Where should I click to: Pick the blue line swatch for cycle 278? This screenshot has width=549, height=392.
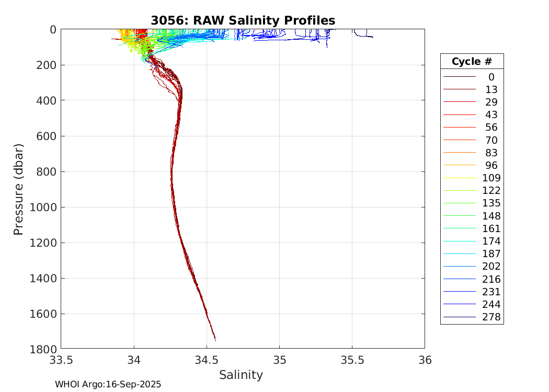pyautogui.click(x=459, y=317)
